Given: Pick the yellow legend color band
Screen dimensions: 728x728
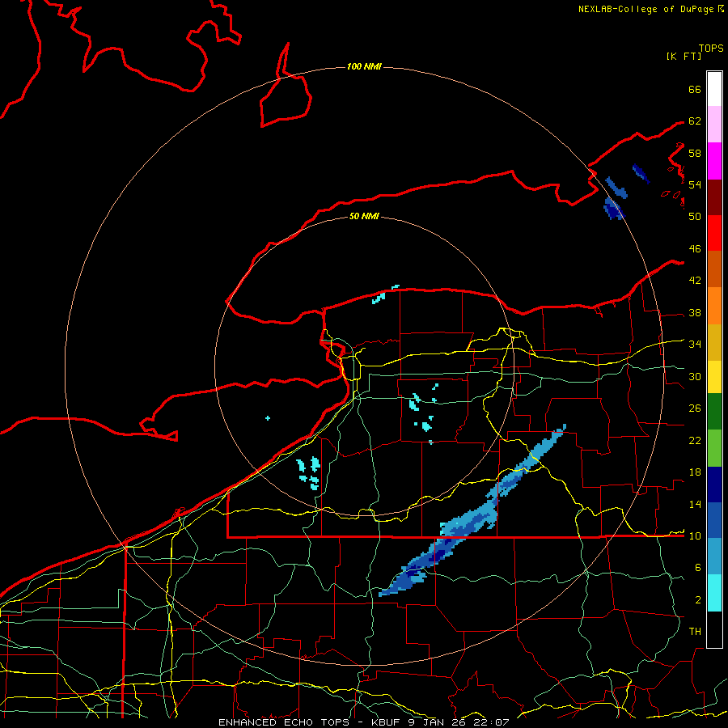Looking at the screenshot, I should pos(714,377).
